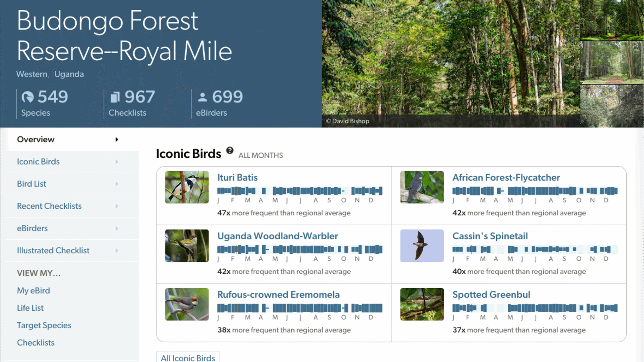Screen dimensions: 644x362
Task: Open the Uganda Woodland-Warbler species link
Action: pos(277,236)
